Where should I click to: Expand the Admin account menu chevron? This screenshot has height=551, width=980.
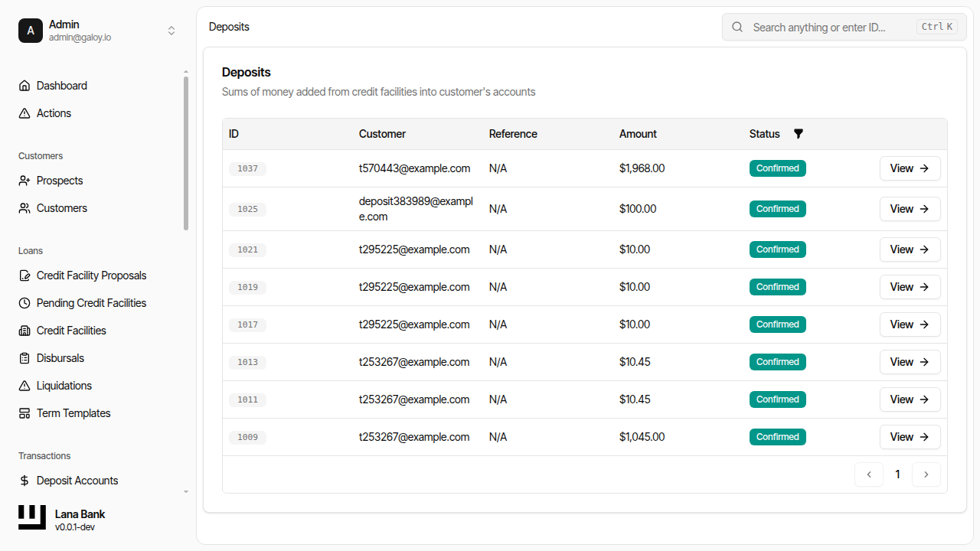click(171, 31)
